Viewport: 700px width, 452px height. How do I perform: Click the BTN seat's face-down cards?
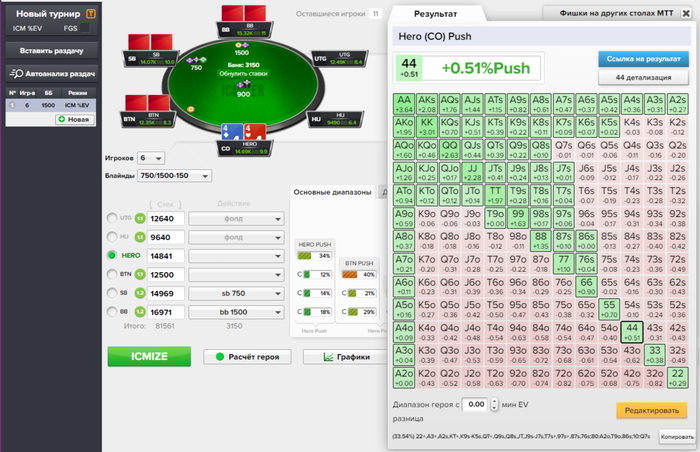(x=147, y=103)
